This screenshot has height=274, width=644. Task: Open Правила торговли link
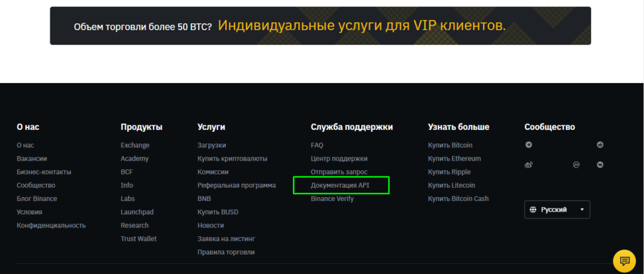(x=226, y=252)
